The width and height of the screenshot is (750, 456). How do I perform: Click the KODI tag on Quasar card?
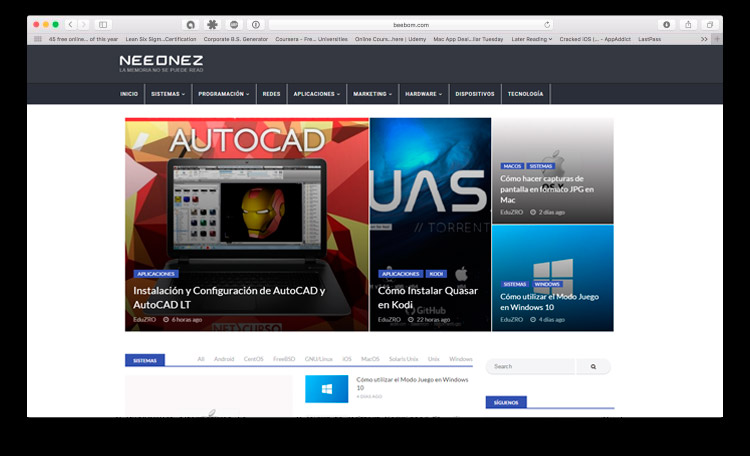[436, 274]
